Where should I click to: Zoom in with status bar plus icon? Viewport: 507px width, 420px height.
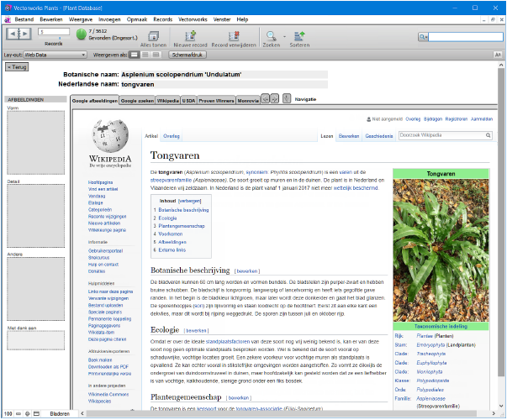[28, 414]
